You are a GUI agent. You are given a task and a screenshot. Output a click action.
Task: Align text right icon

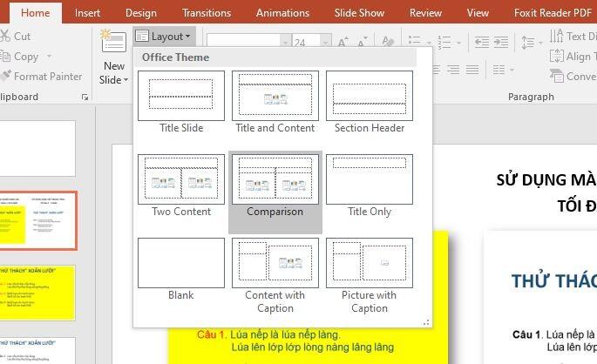coord(453,70)
